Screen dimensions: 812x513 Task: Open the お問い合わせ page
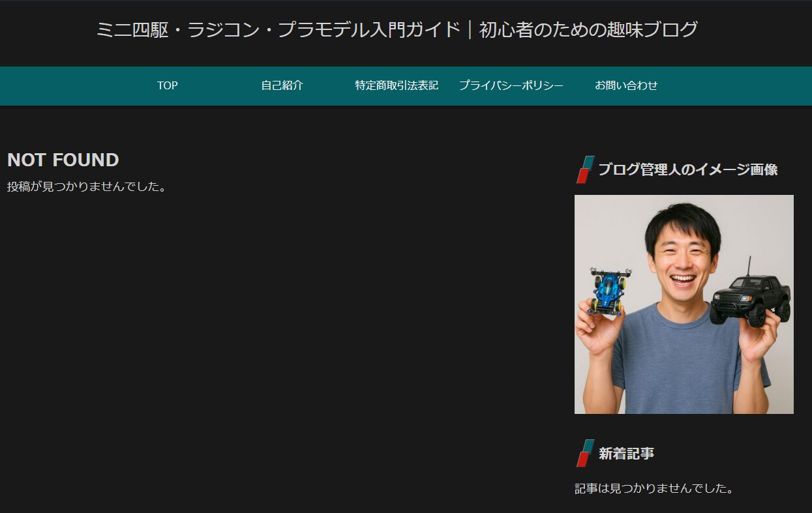click(x=626, y=85)
